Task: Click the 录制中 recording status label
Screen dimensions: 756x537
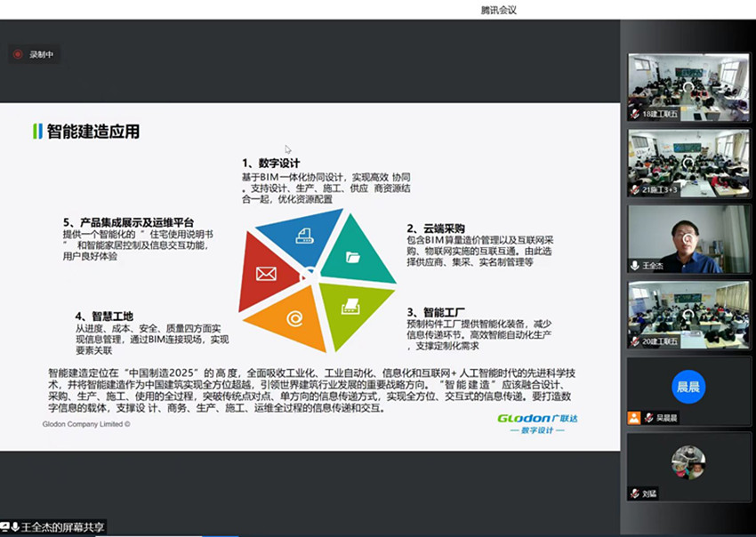Action: pos(41,54)
